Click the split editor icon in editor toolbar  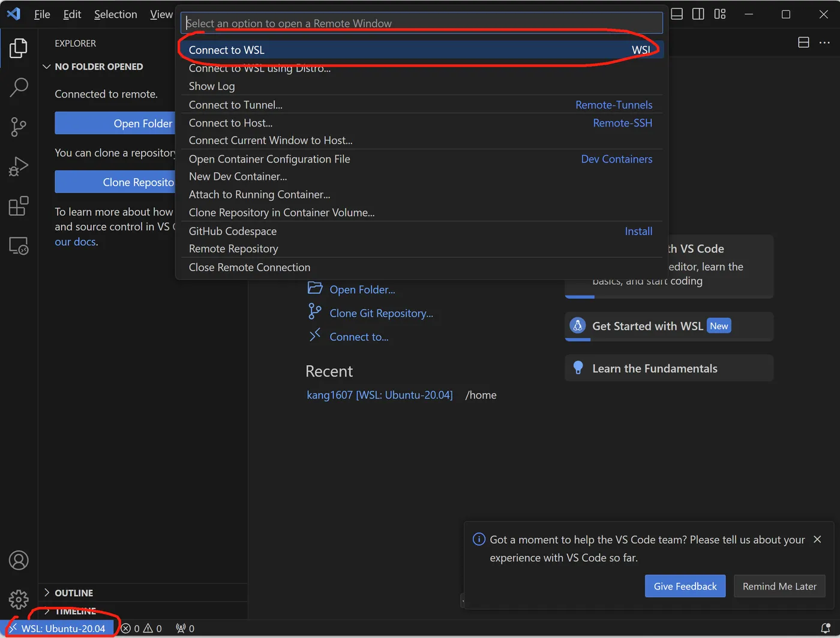(804, 43)
